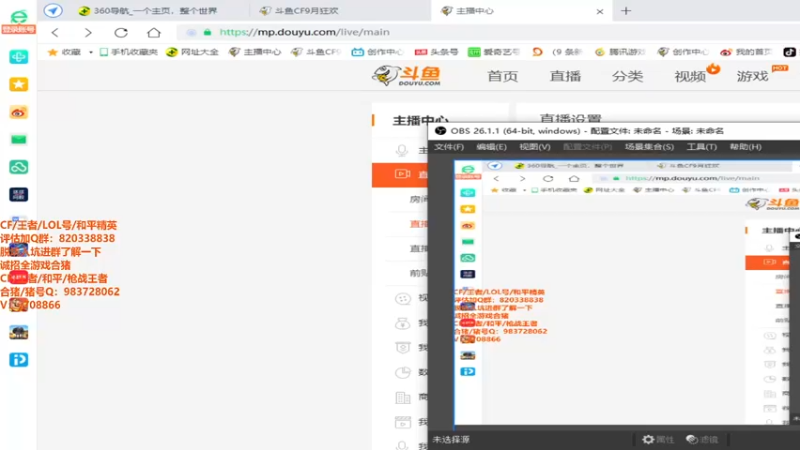Viewport: 800px width, 450px height.
Task: Click the shield icon in the Douyu sidebar
Action: click(403, 348)
